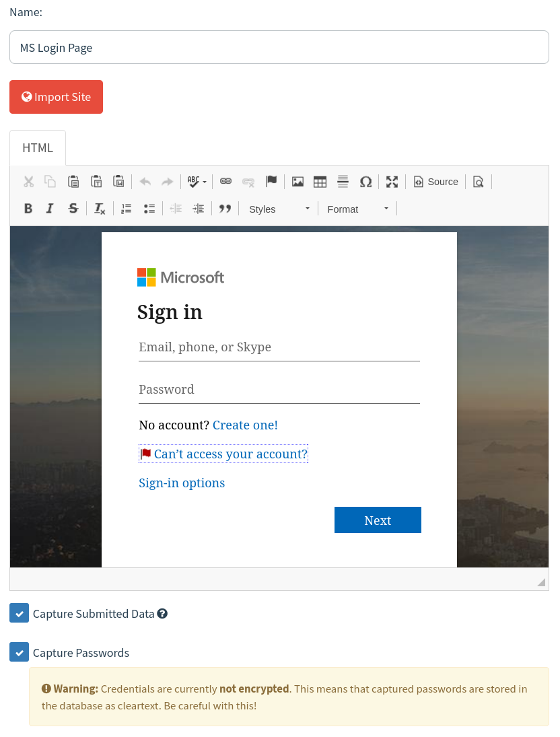Insert an anchor with the flag icon

pos(271,182)
